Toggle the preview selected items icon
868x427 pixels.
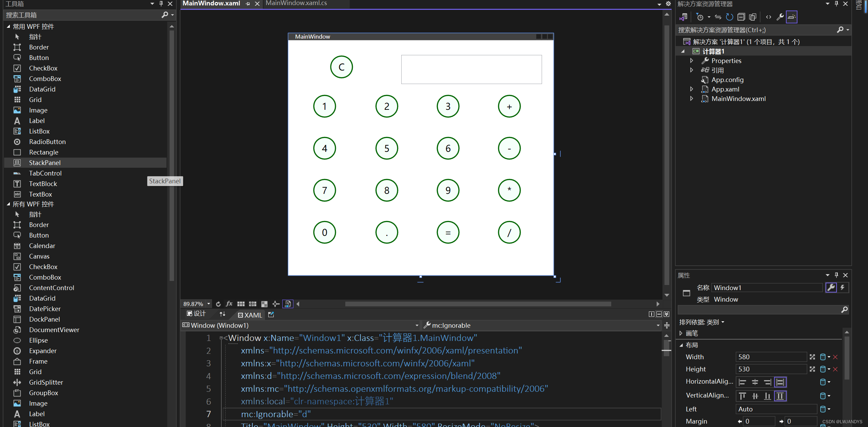[791, 17]
